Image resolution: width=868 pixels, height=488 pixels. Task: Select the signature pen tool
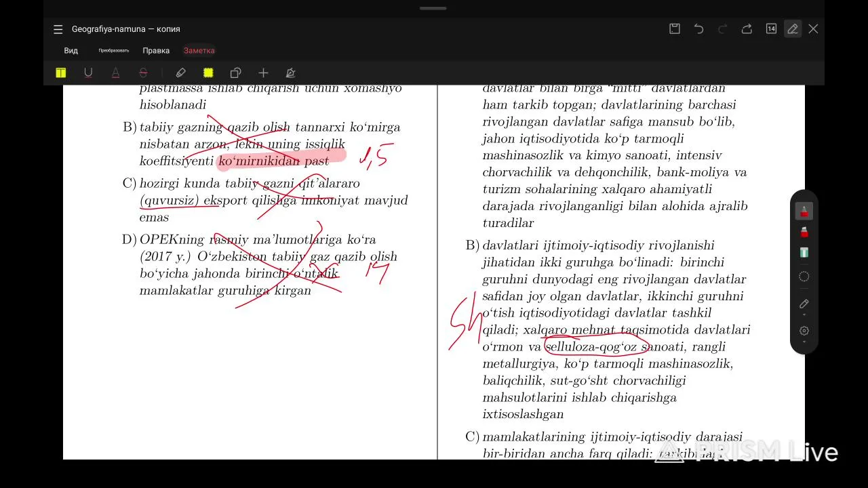point(290,73)
